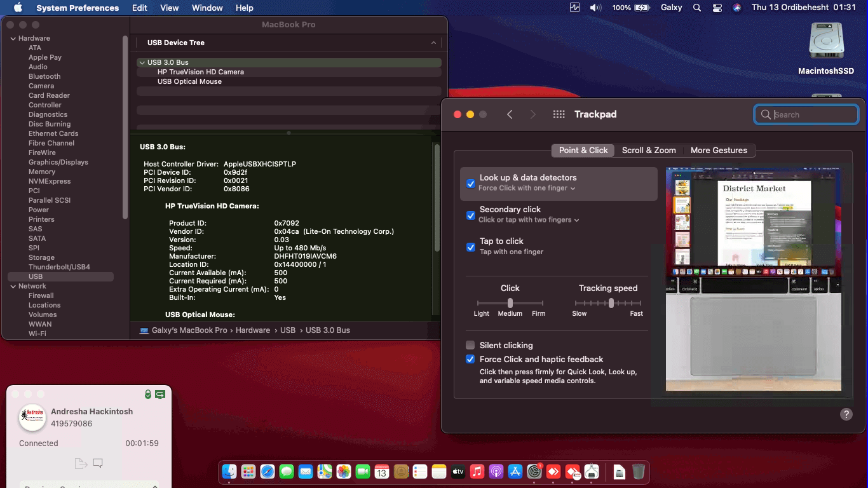Select USB Optical Mouse in device tree

coord(189,81)
